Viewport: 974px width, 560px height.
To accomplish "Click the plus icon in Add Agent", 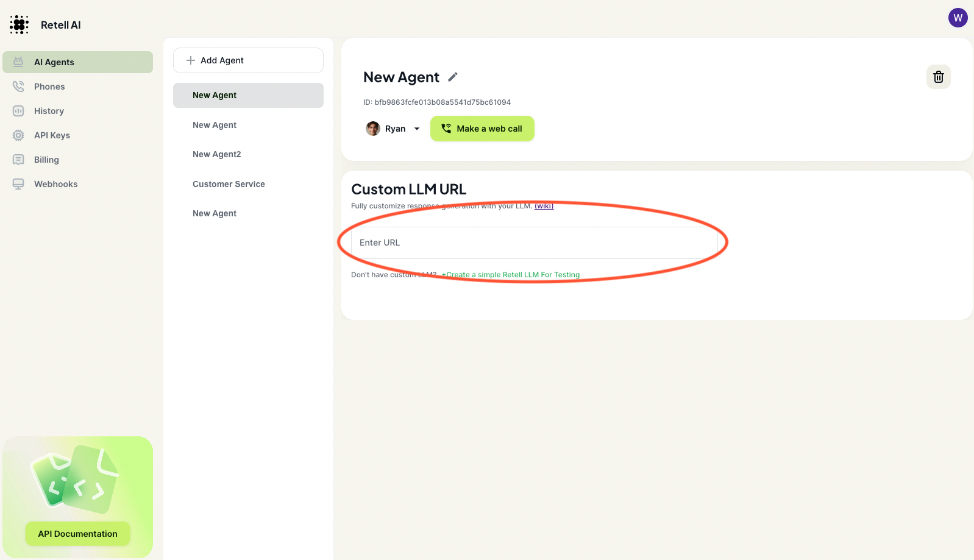I will 191,60.
